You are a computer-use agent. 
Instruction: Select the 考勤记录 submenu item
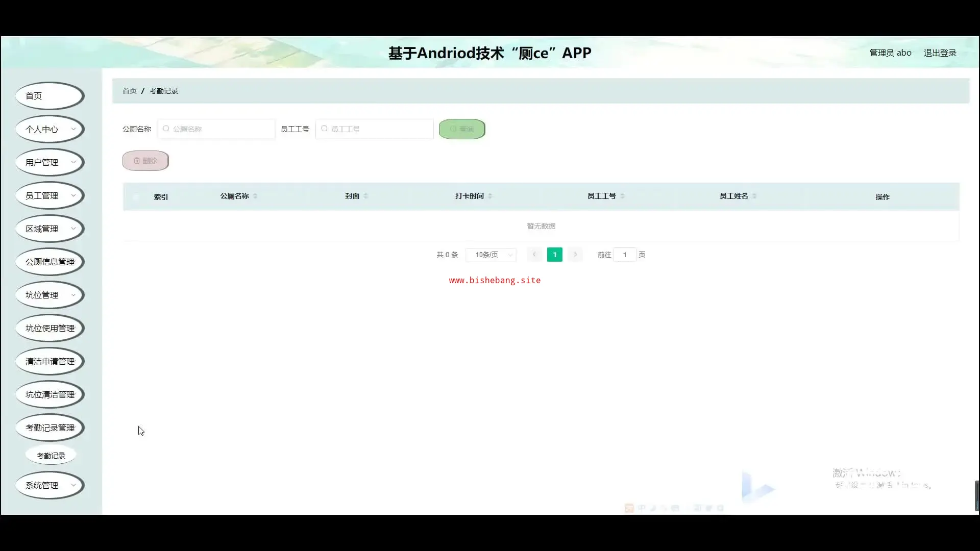[x=51, y=456]
